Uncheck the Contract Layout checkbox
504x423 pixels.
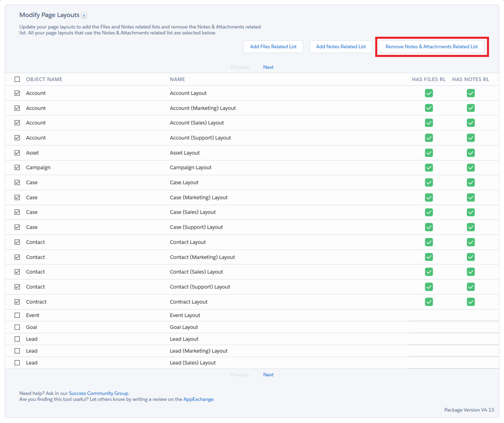17,302
